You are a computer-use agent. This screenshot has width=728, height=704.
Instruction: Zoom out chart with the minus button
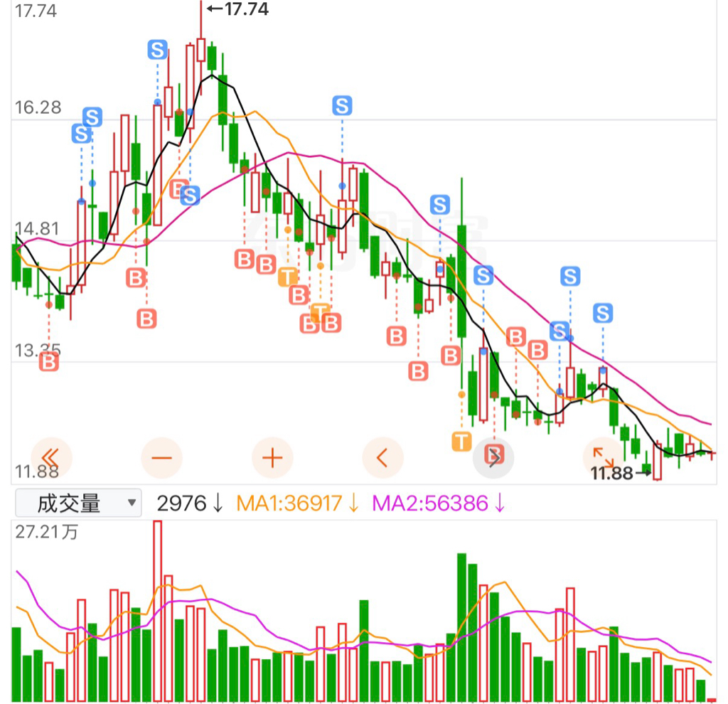161,458
